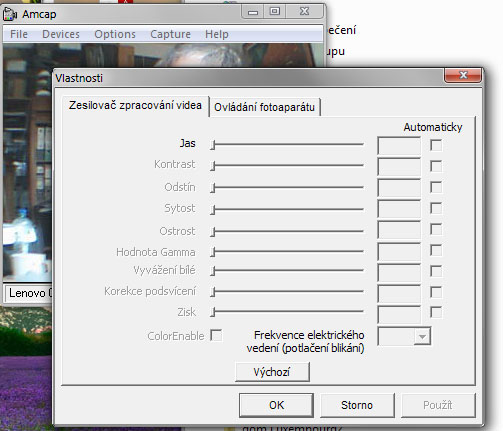Click the Zisk value field
Image resolution: width=503 pixels, height=431 pixels.
pyautogui.click(x=399, y=315)
